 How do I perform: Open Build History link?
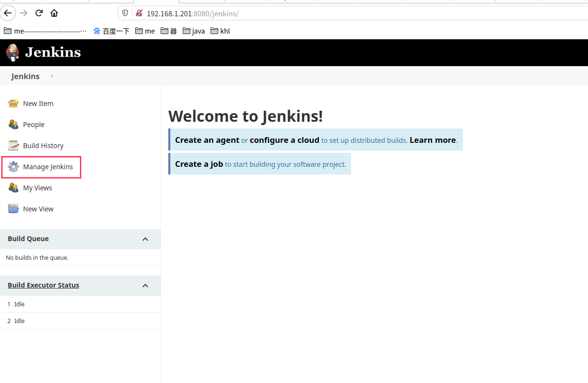click(x=43, y=146)
